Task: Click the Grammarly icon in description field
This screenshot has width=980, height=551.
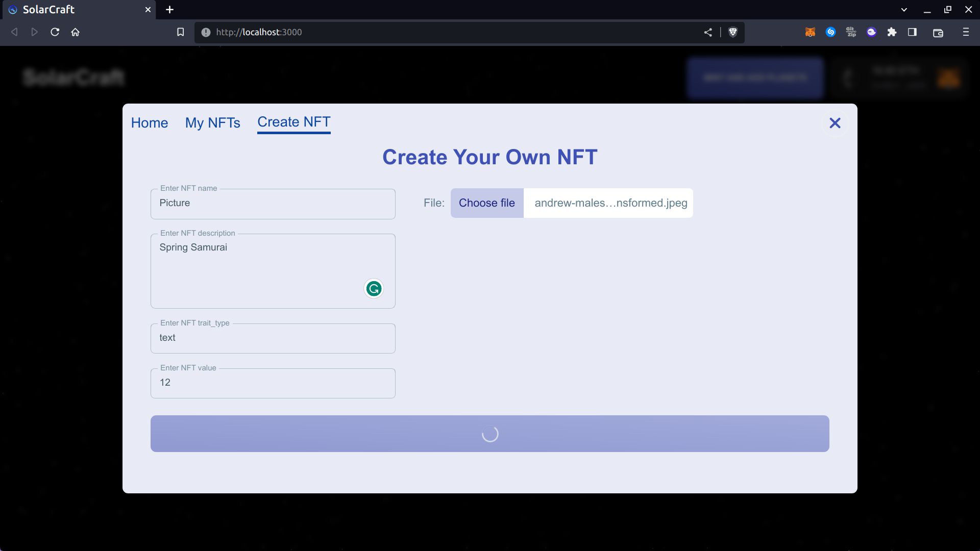Action: click(374, 289)
